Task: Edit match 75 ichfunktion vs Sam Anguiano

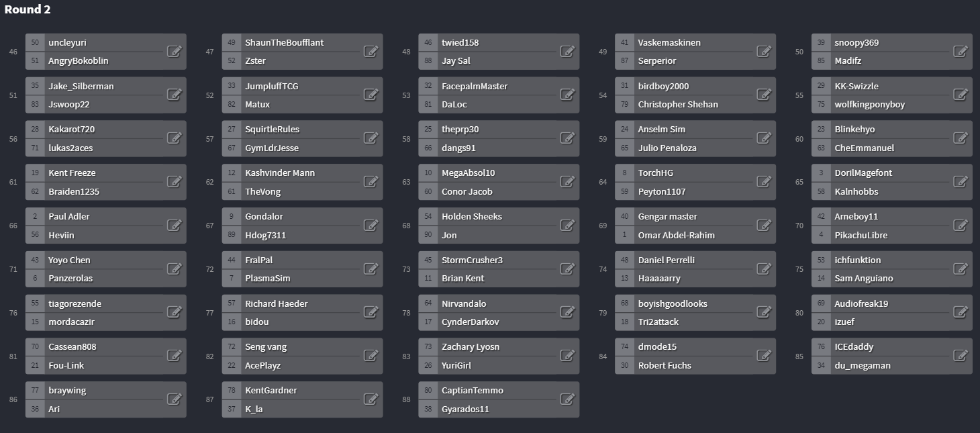Action: (960, 269)
